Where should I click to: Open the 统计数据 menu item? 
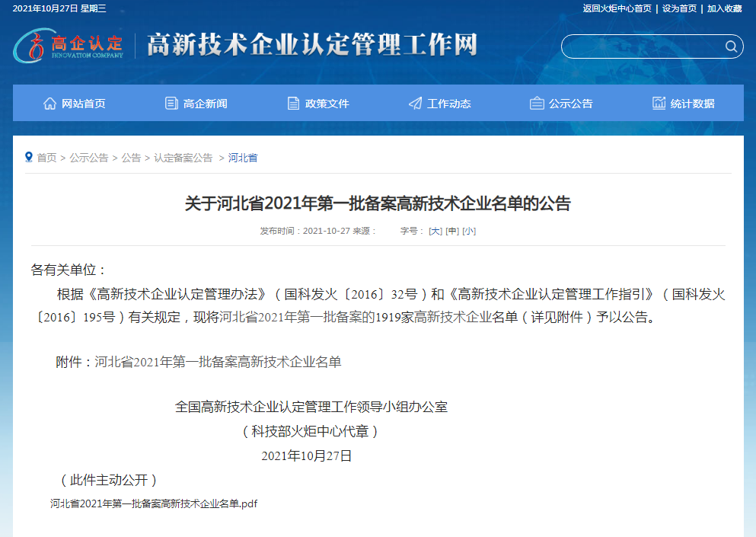683,104
